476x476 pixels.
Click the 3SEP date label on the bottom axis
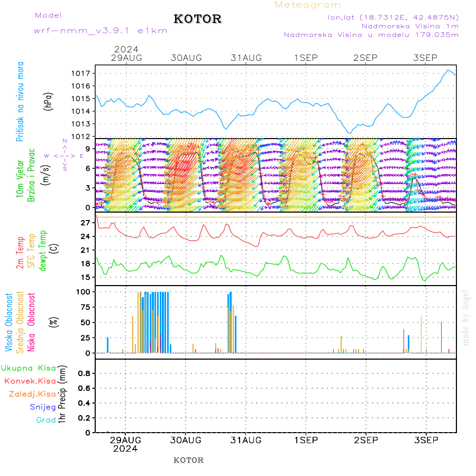[x=426, y=440]
